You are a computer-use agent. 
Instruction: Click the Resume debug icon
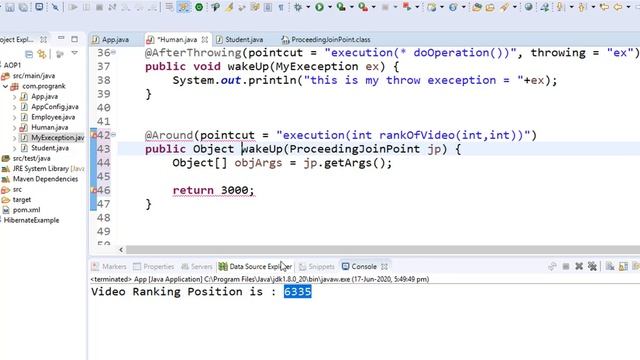(x=73, y=7)
